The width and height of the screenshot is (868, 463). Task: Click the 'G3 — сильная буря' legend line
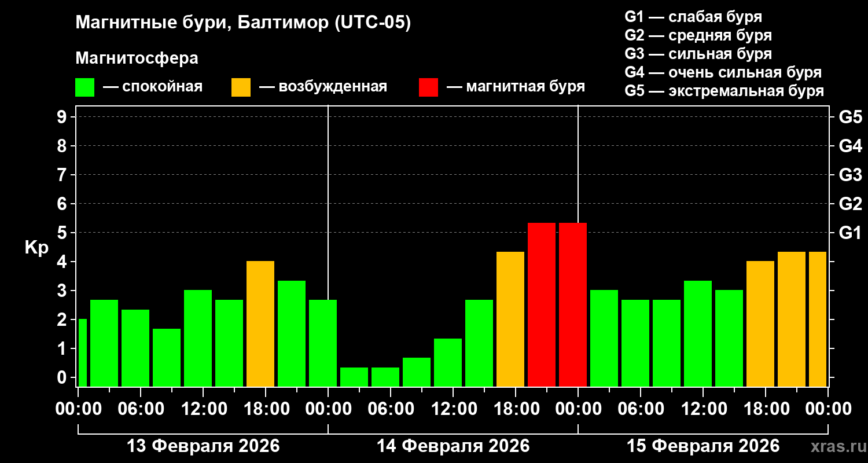pyautogui.click(x=698, y=54)
